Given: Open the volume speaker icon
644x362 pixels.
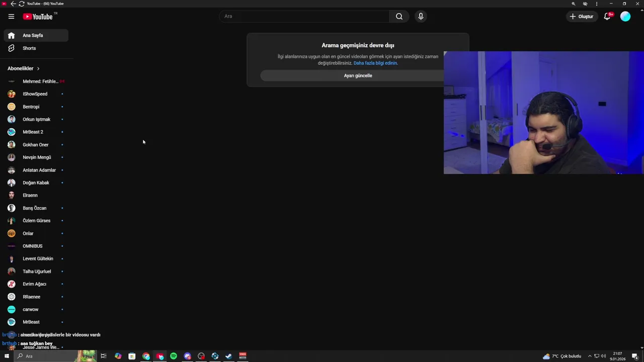Looking at the screenshot, I should (603, 356).
